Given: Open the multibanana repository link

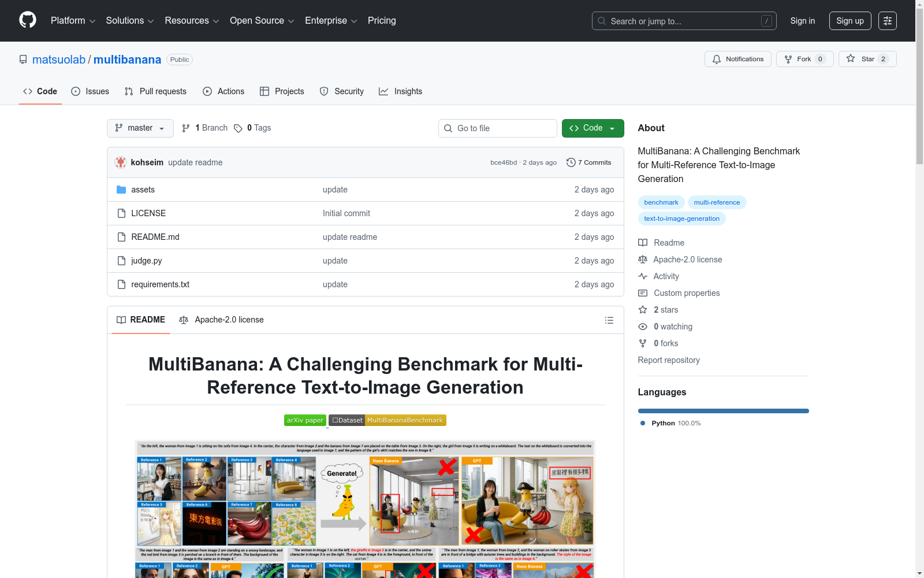Looking at the screenshot, I should 127,60.
